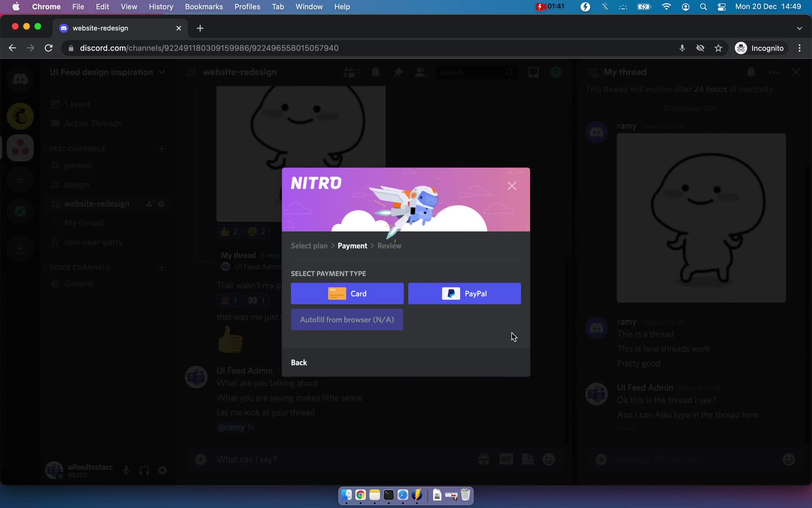Viewport: 812px width, 508px height.
Task: Explore public servers compass icon
Action: [20, 211]
